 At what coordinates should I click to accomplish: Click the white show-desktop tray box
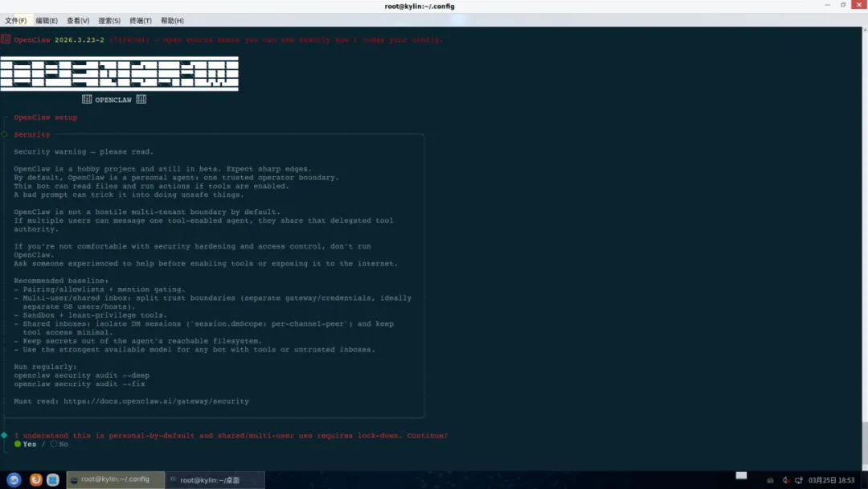[741, 475]
